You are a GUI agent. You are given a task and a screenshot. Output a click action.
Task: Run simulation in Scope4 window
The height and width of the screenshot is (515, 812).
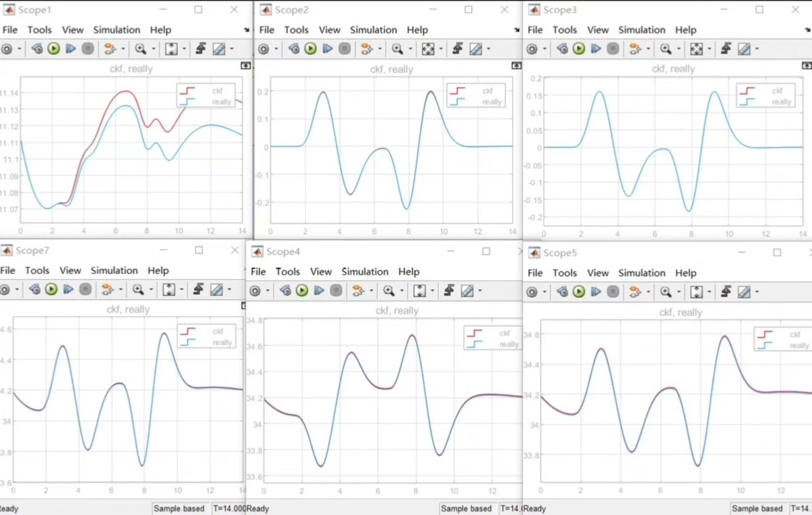point(302,290)
